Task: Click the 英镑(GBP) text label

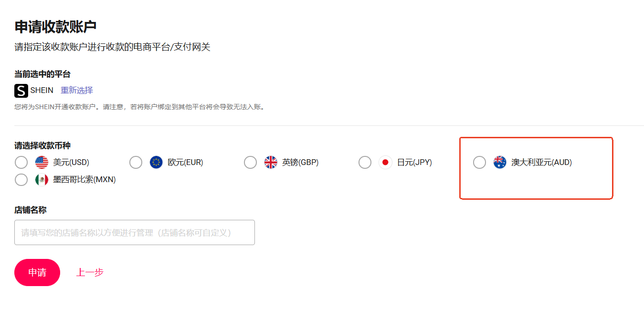Action: 300,163
